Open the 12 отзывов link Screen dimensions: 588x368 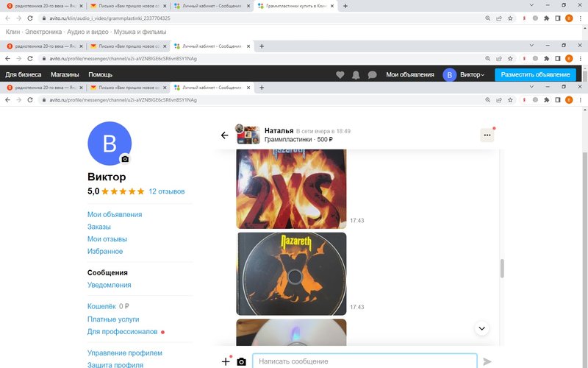(167, 191)
